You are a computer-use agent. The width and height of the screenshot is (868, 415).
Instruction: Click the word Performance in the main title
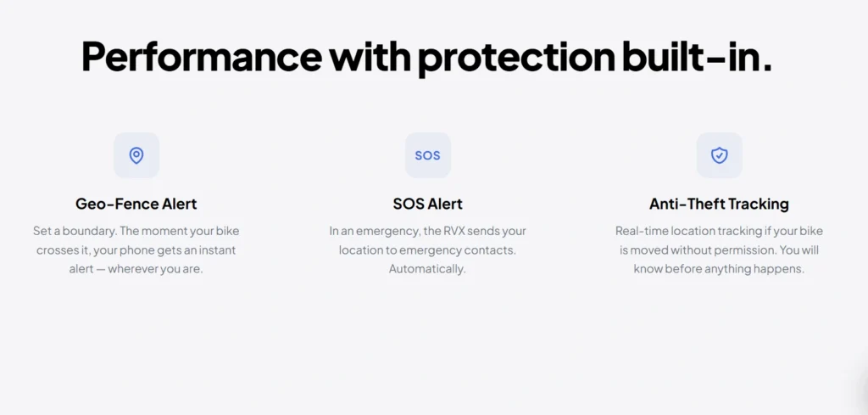(x=202, y=56)
